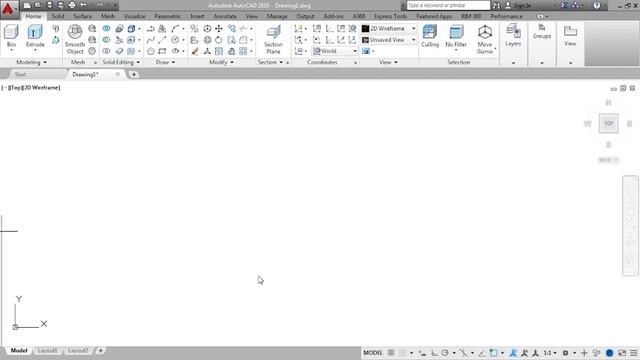This screenshot has width=640, height=360.
Task: Select the Move Gizmo tool
Action: (485, 39)
